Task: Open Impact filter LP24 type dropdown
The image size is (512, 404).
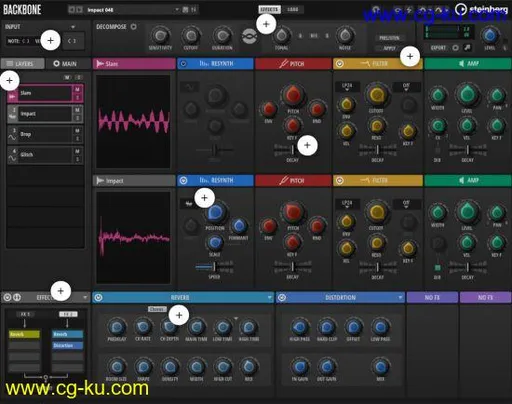Action: (x=347, y=204)
